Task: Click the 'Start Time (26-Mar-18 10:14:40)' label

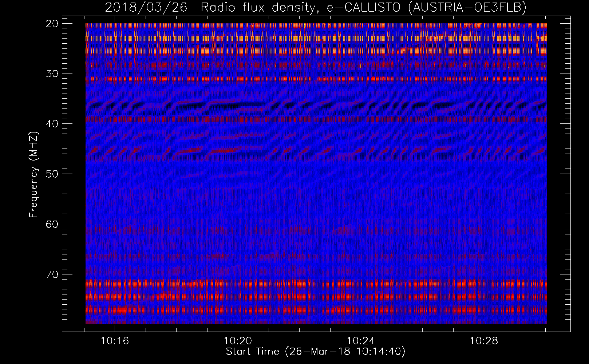Action: coord(316,352)
